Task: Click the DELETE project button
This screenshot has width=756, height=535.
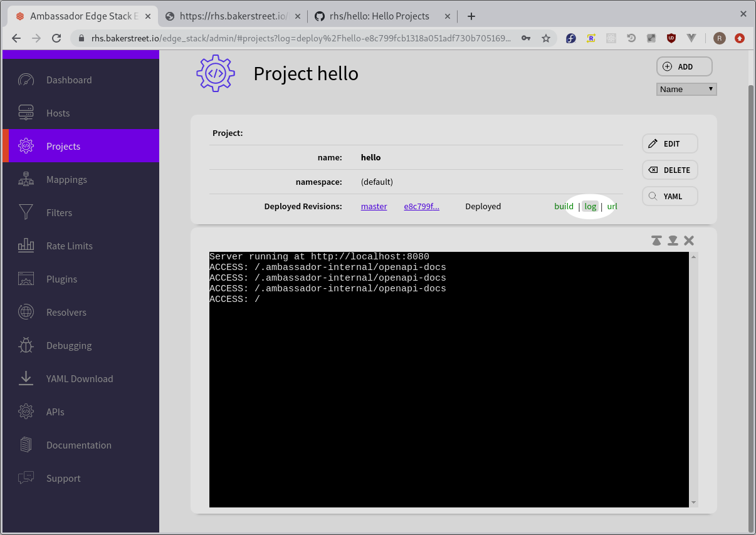Action: tap(670, 170)
